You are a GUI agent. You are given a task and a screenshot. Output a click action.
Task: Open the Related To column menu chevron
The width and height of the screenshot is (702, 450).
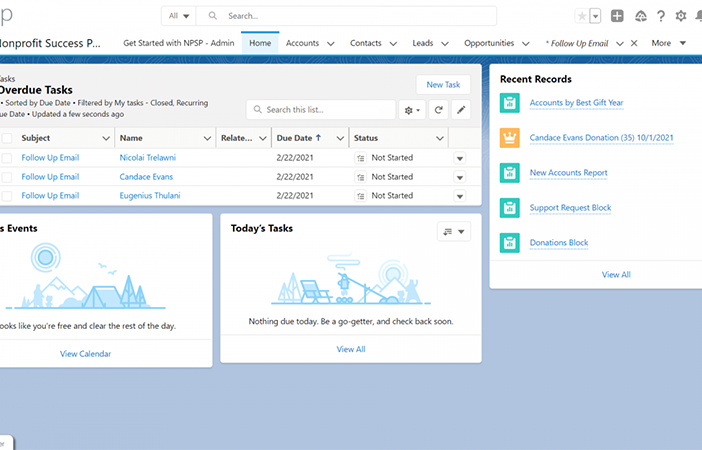point(263,138)
